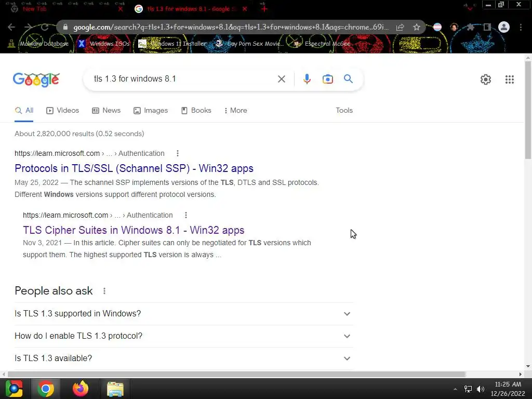Open Google quick settings gear
532x399 pixels.
[x=486, y=79]
